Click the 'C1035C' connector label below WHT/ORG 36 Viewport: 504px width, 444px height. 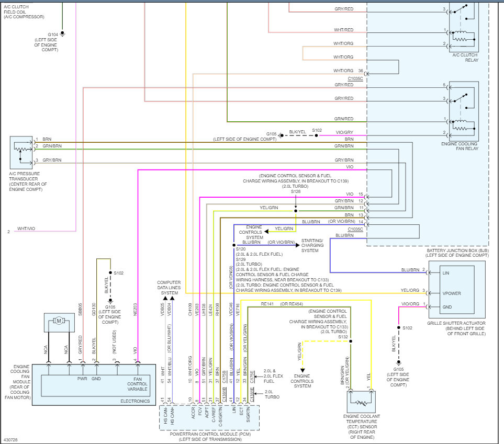355,78
